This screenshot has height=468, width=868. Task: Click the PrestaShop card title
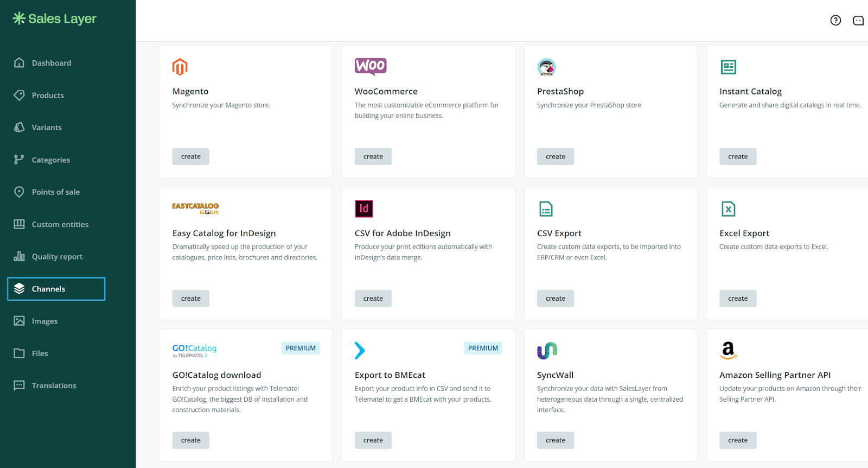[560, 91]
